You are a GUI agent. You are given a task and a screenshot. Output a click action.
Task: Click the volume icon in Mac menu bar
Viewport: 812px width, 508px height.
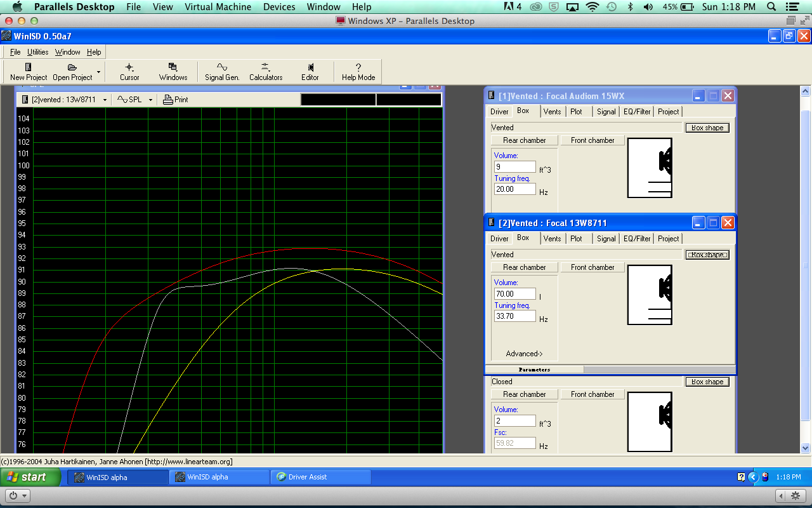tap(648, 7)
